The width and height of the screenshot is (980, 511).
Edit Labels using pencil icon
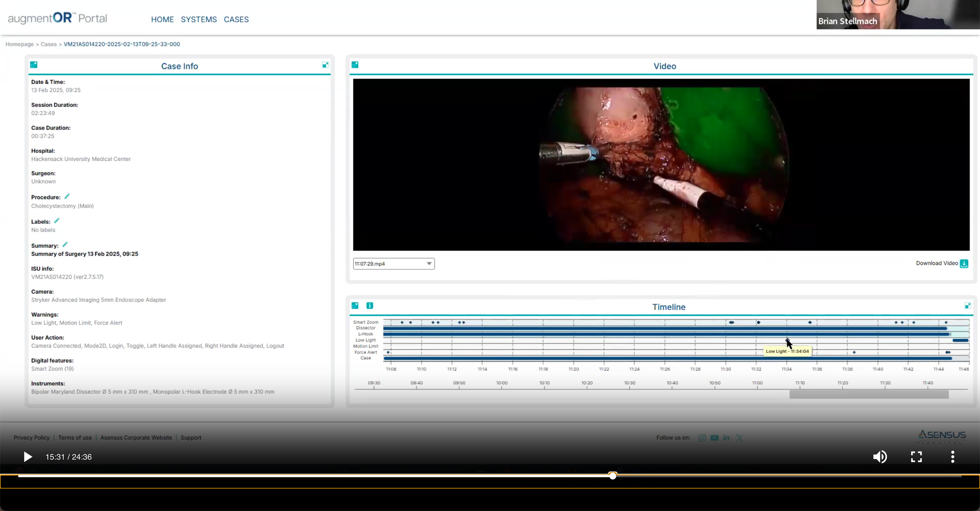57,221
